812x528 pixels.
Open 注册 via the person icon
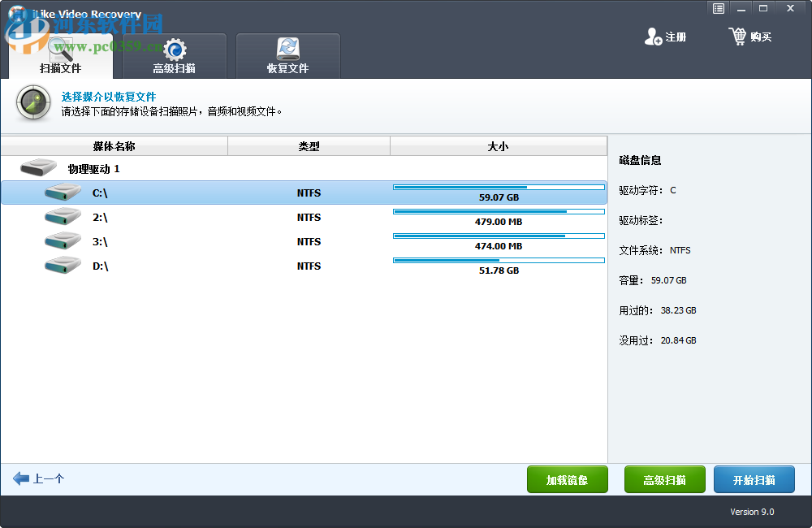click(x=654, y=37)
